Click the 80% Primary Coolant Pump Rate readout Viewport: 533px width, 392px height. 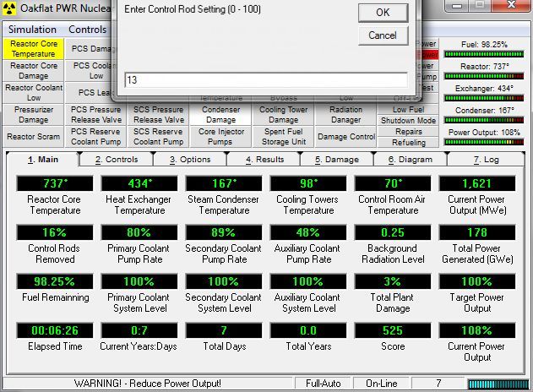139,232
